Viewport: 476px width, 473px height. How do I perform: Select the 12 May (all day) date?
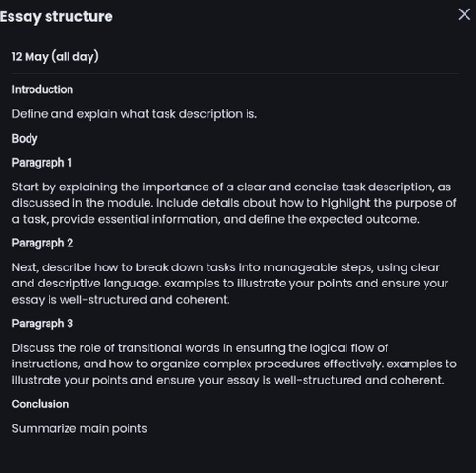click(x=55, y=57)
